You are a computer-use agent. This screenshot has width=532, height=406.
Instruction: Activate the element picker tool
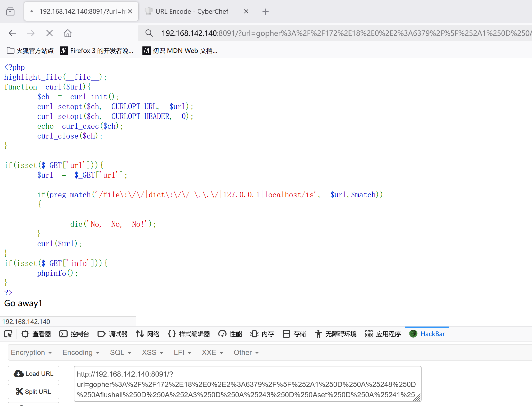tap(8, 334)
